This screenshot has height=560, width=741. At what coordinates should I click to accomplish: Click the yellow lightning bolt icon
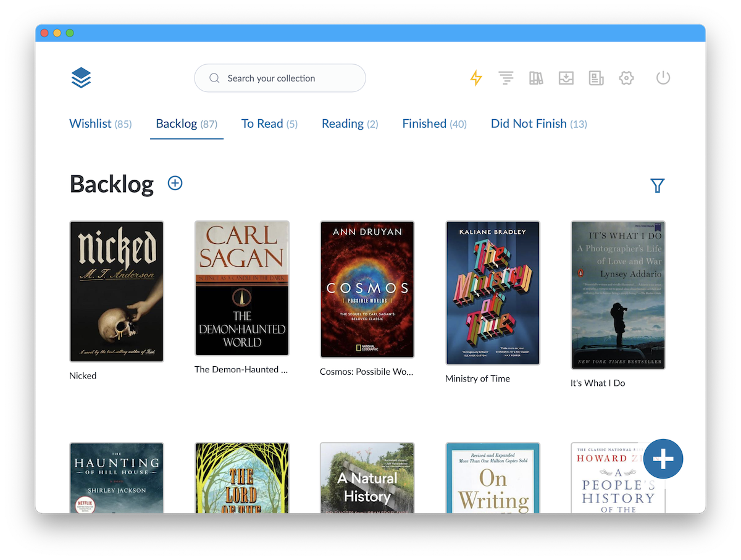coord(475,78)
